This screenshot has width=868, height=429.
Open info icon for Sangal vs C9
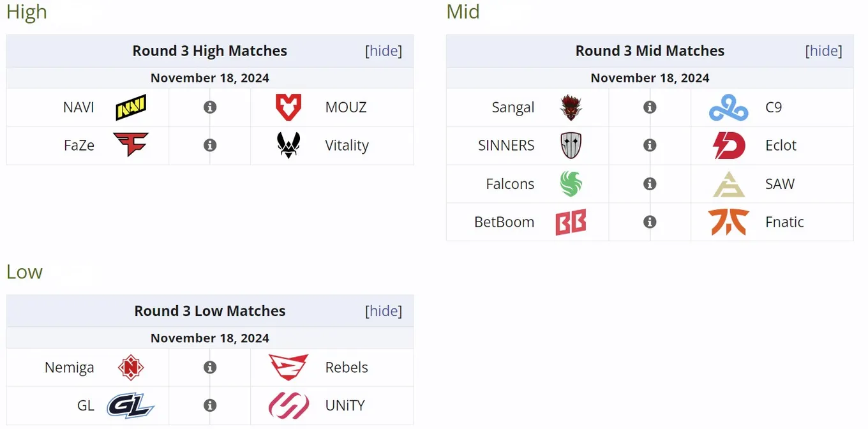[650, 107]
